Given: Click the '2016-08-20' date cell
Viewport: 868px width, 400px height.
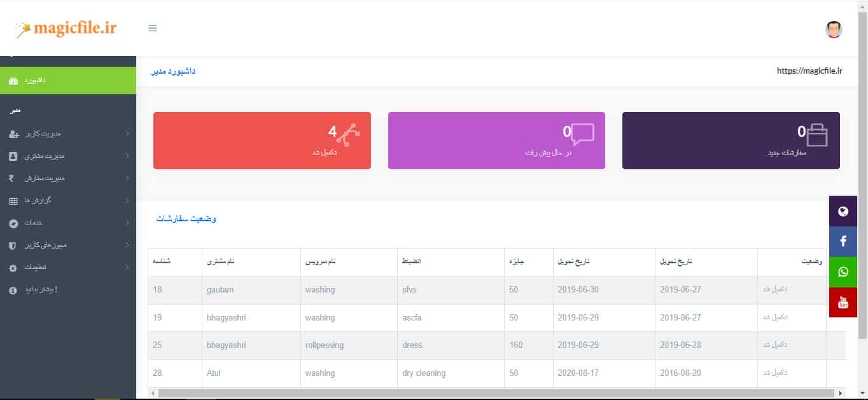Looking at the screenshot, I should (680, 373).
